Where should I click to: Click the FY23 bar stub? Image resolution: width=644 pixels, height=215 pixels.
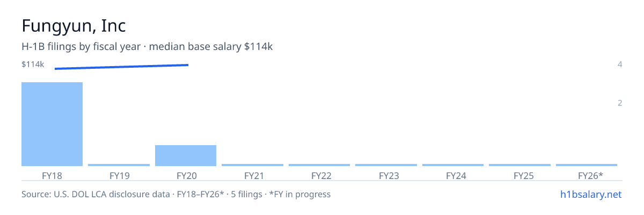pyautogui.click(x=386, y=165)
